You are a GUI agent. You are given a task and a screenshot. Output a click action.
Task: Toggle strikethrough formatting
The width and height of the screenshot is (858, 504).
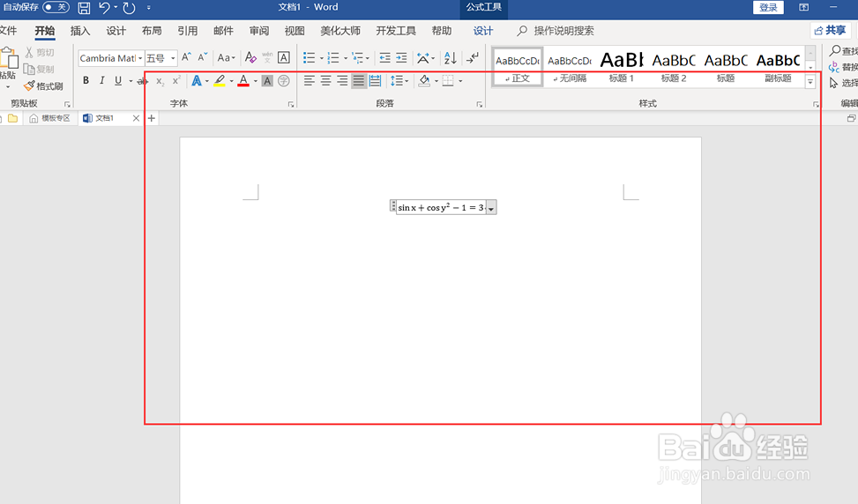[142, 81]
